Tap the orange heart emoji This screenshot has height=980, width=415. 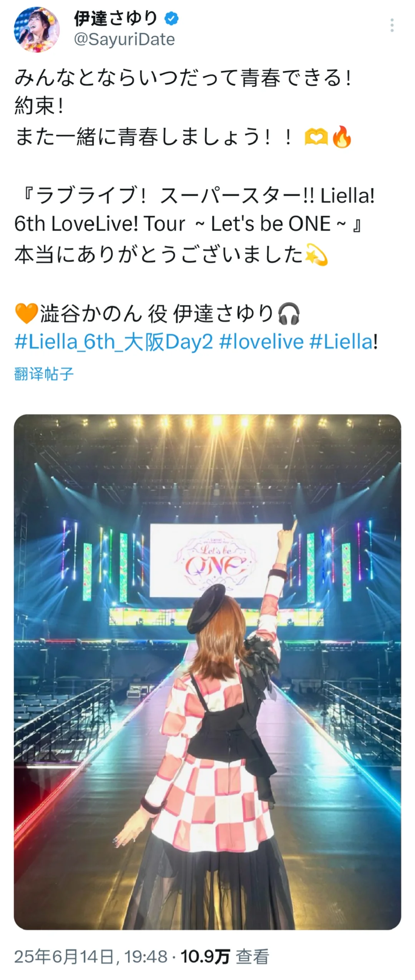[x=26, y=313]
